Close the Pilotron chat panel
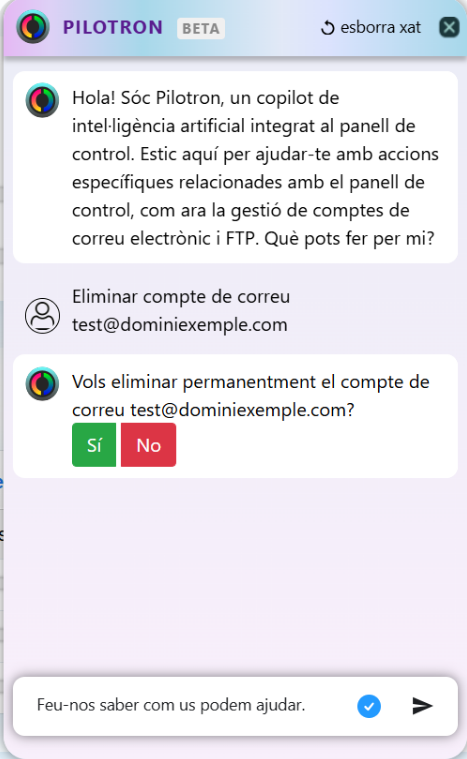 pyautogui.click(x=449, y=27)
